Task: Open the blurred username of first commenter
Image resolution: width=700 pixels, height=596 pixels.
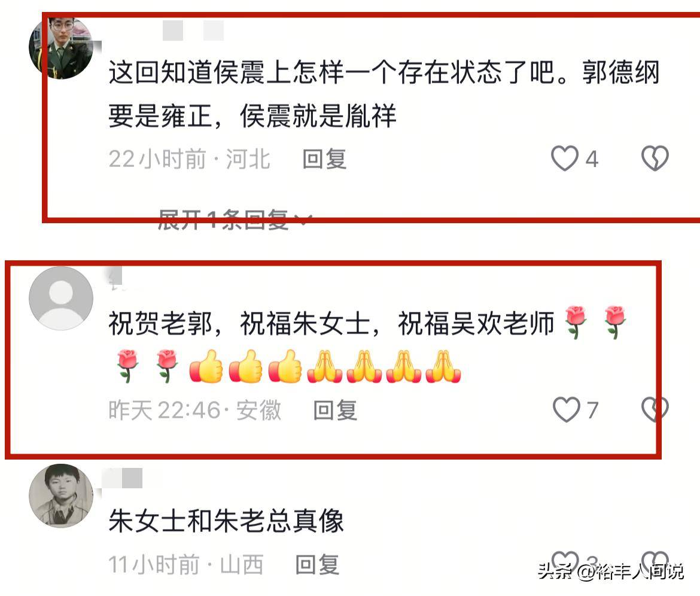Action: (x=193, y=31)
